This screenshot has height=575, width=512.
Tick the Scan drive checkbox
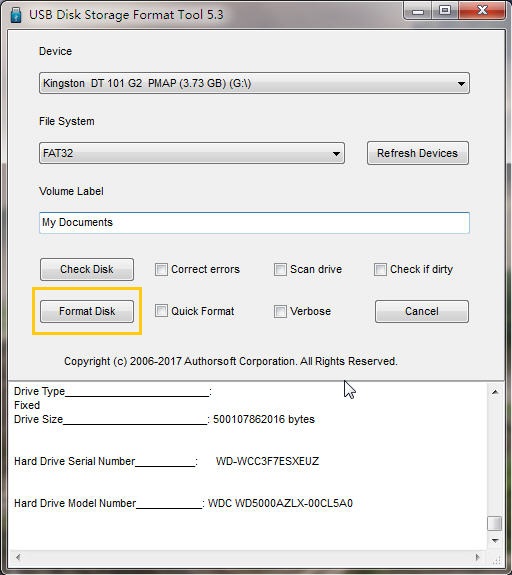coord(280,270)
